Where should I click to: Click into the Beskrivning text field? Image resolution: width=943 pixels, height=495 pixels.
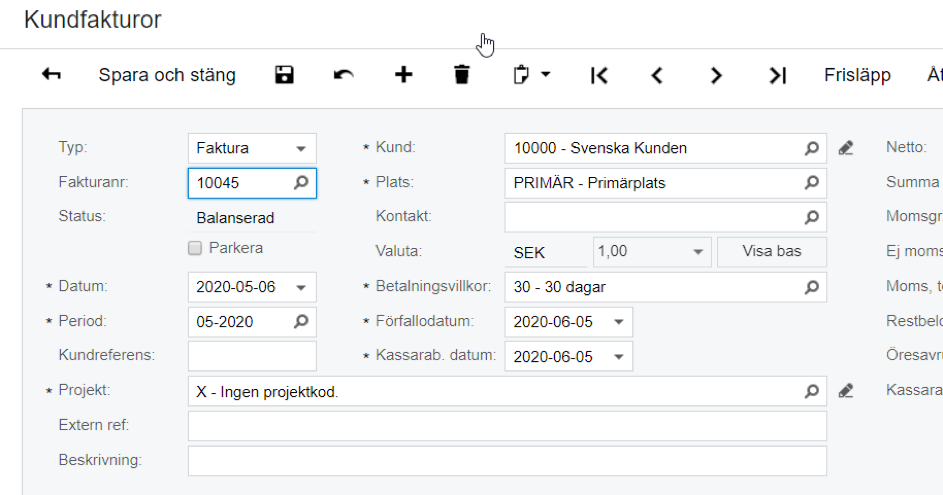pyautogui.click(x=507, y=461)
